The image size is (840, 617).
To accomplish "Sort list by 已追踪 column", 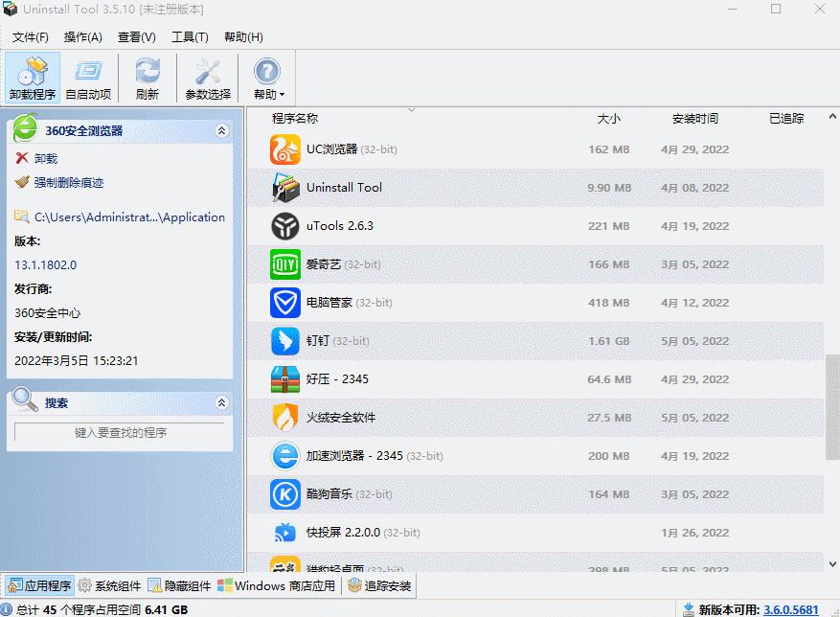I will [786, 119].
